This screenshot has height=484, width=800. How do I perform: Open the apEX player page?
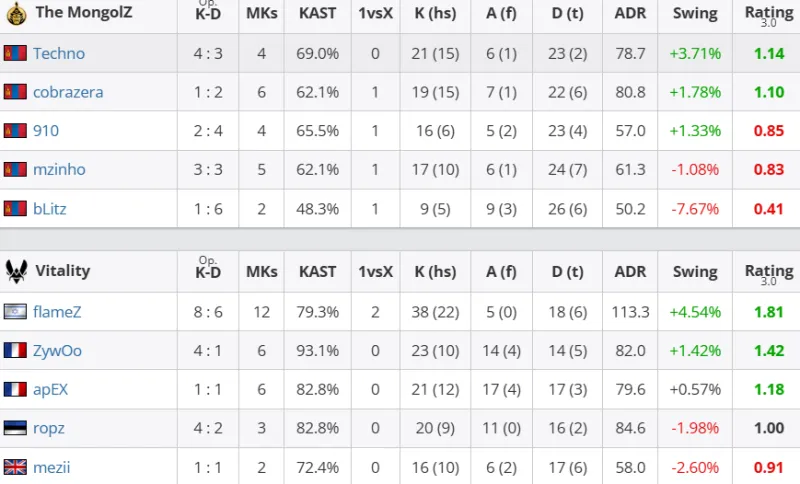pos(51,389)
